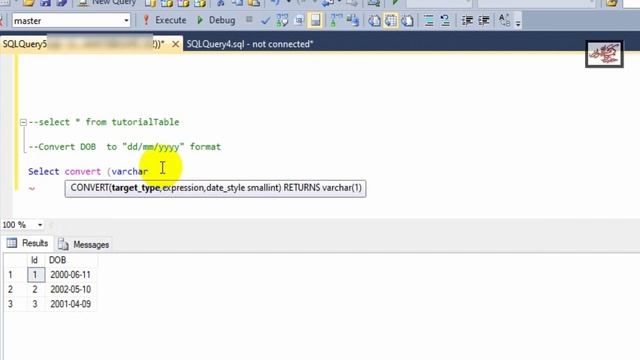
Task: Select Results to File icon
Action: point(407,20)
